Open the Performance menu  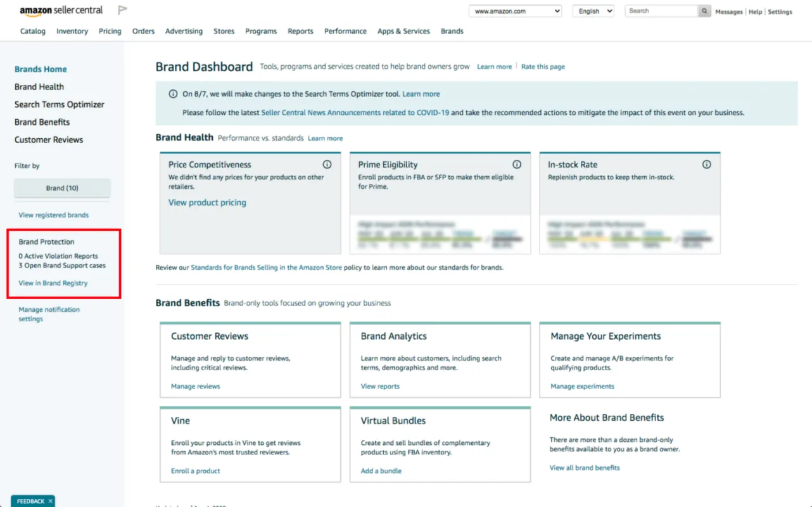(346, 31)
